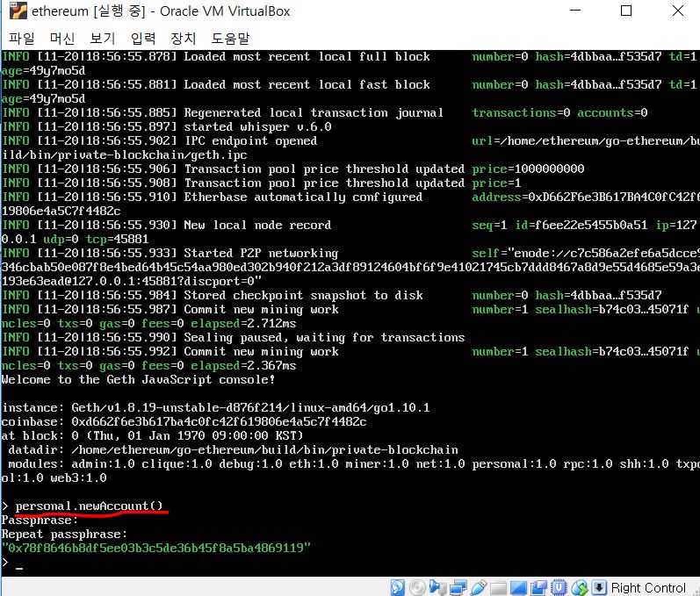700x596 pixels.
Task: Click the 'at block: 0' line
Action: pos(152,435)
